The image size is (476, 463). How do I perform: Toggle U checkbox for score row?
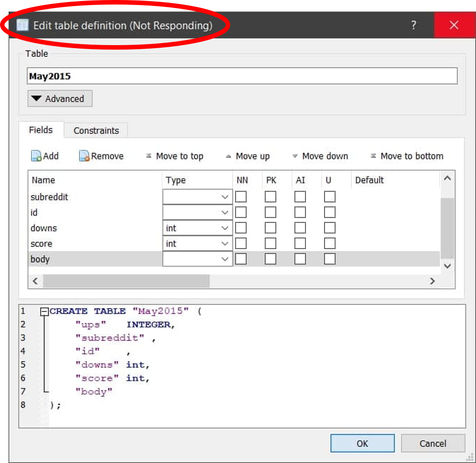(x=330, y=243)
